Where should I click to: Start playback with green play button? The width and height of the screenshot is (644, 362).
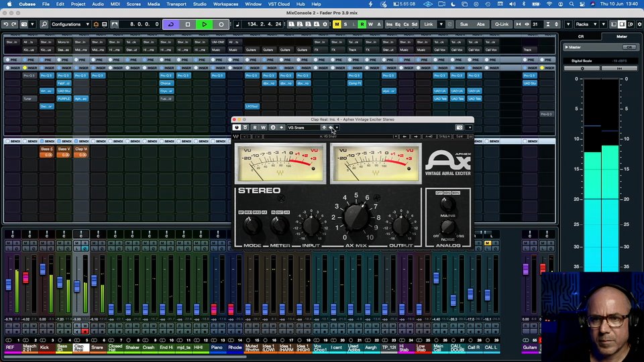(x=205, y=24)
